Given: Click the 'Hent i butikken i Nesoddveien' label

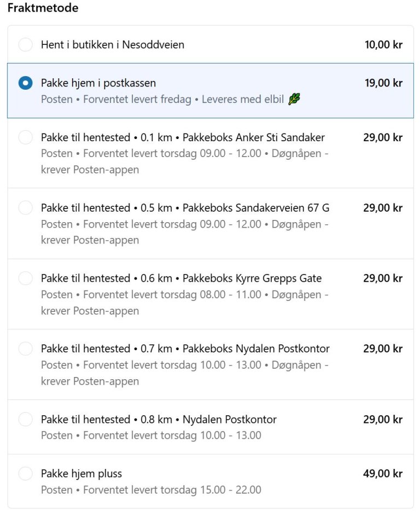Looking at the screenshot, I should click(x=112, y=45).
